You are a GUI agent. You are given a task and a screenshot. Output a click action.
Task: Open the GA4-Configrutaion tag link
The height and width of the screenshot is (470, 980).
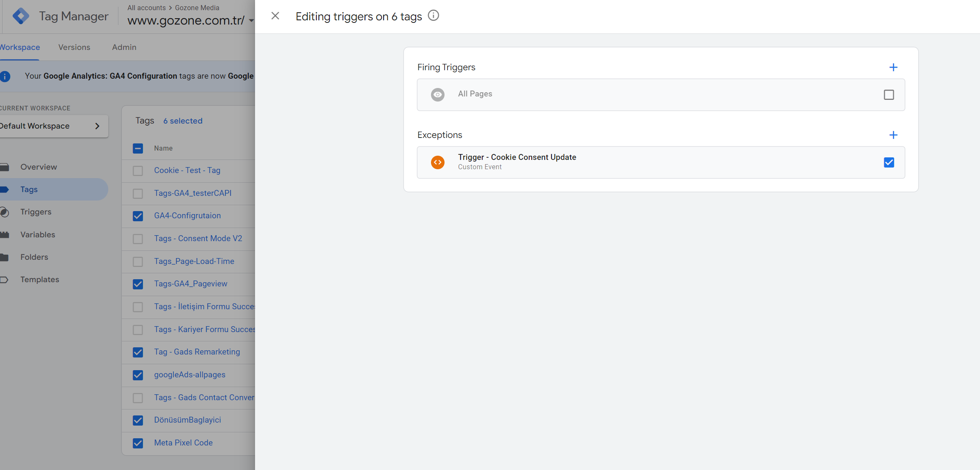pos(187,216)
